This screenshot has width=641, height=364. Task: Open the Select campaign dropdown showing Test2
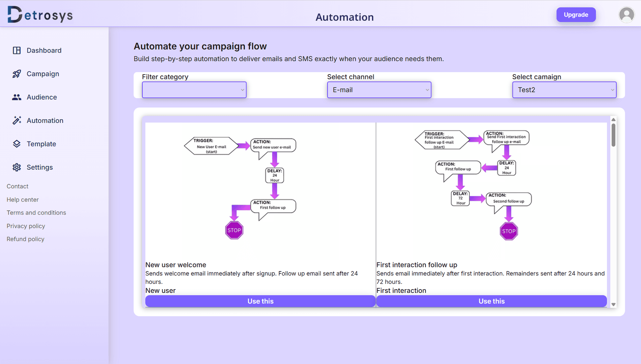pyautogui.click(x=564, y=90)
